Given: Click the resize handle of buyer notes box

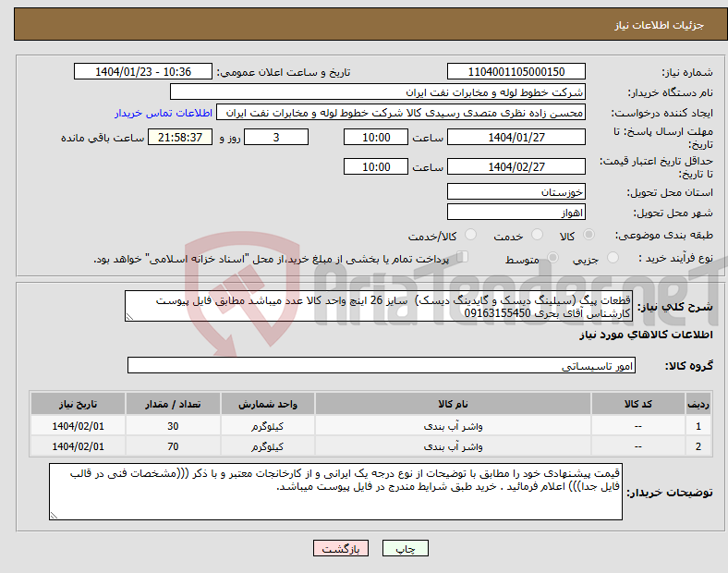Looking at the screenshot, I should click(54, 516).
